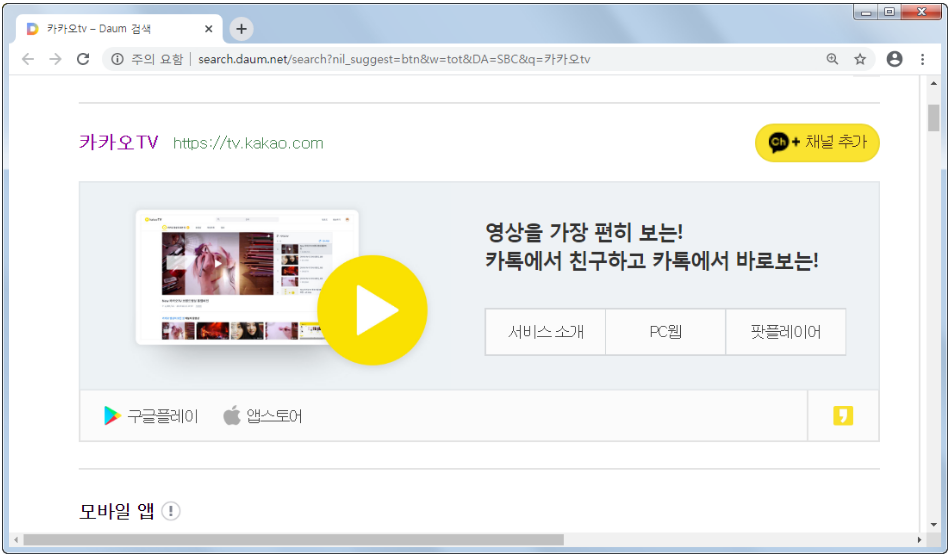This screenshot has height=555, width=949.
Task: Open the Chrome profile avatar icon
Action: click(x=894, y=59)
